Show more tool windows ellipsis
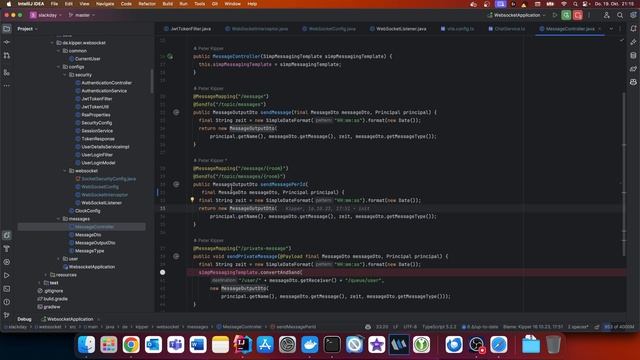 7,86
